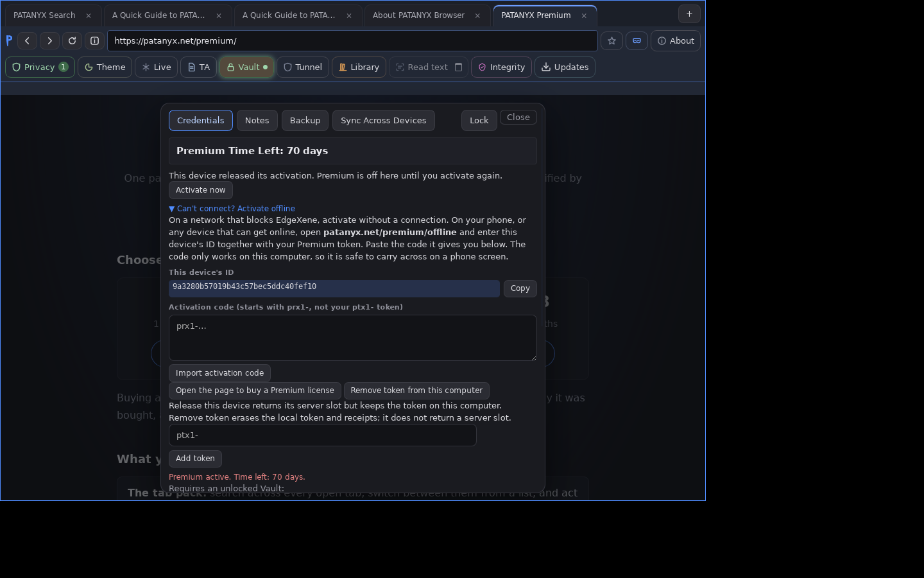Switch to the PATANYX Search tab

coord(44,15)
